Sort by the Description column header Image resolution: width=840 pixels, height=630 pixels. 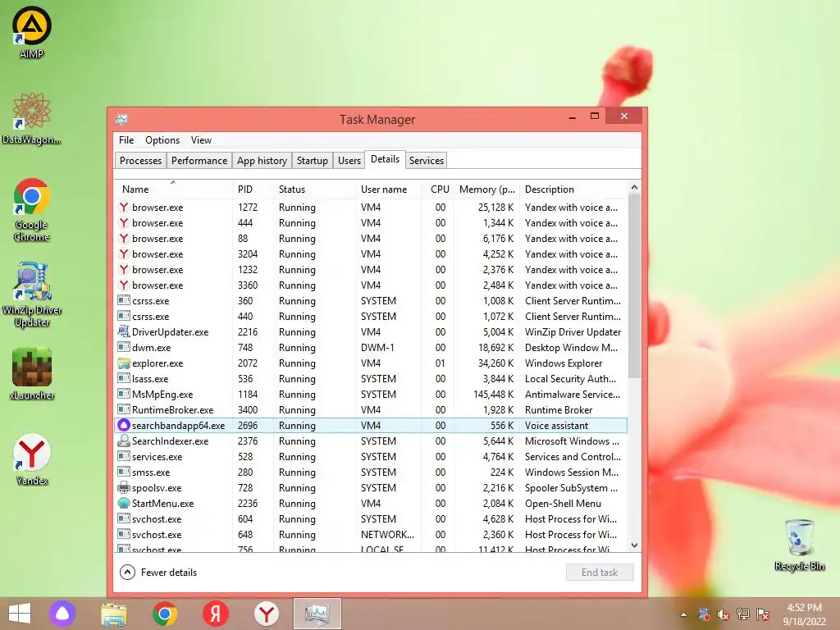point(573,189)
